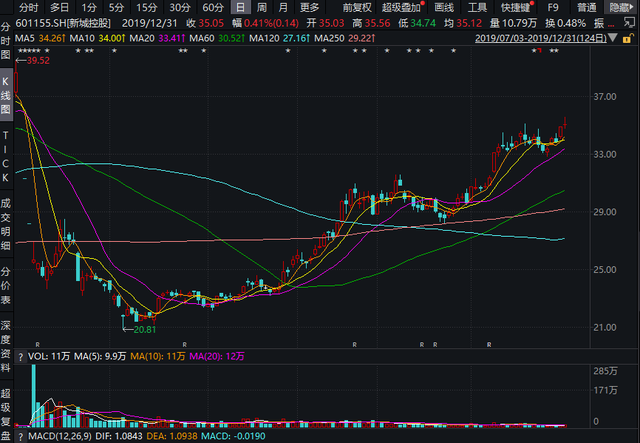Click the five-star news marker at the chart's top left
640x443 pixels.
[x=30, y=51]
